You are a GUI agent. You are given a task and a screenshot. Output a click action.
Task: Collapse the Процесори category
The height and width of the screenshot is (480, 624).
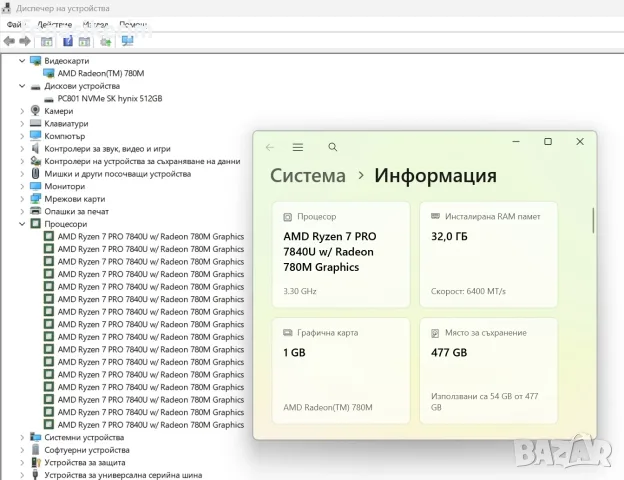click(22, 224)
